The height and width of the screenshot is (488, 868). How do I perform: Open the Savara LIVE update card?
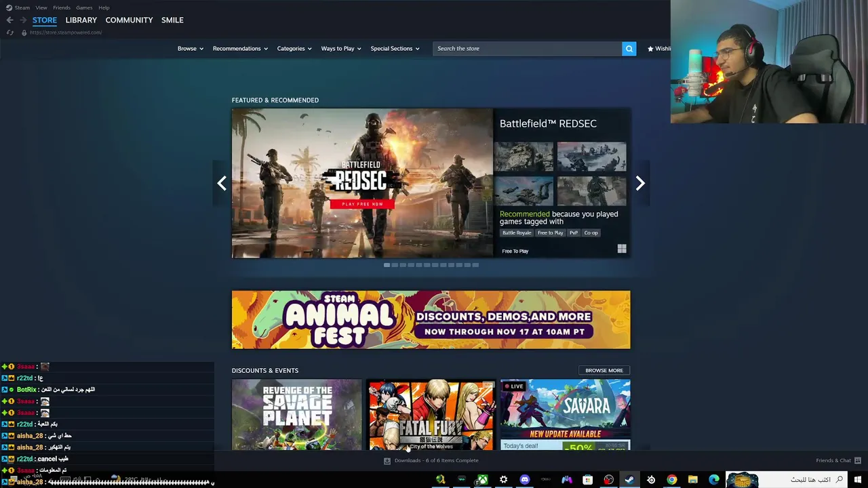click(x=566, y=415)
